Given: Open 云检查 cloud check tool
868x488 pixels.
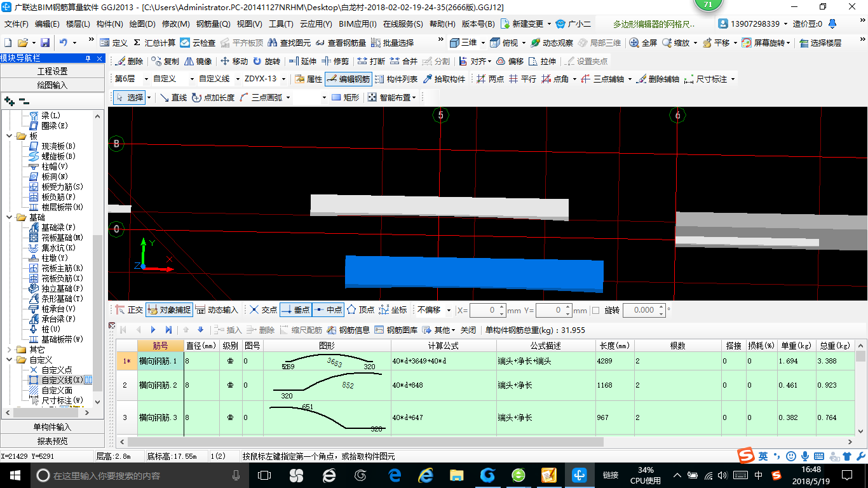Looking at the screenshot, I should coord(198,43).
